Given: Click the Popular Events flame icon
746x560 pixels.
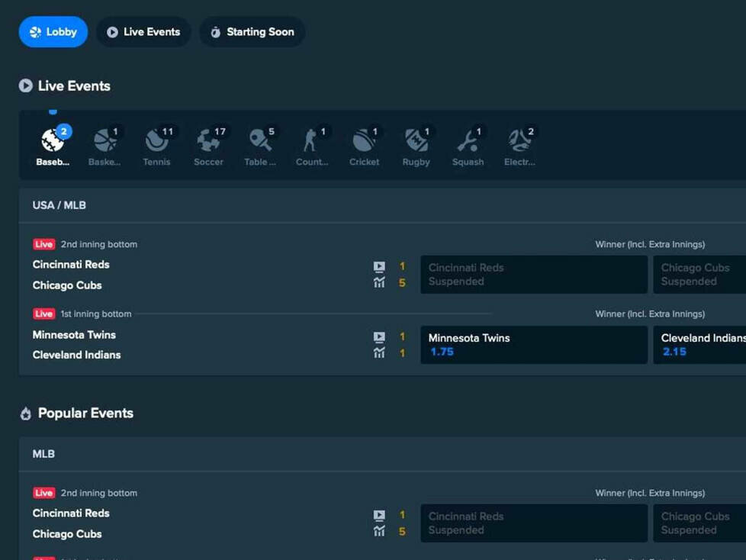Looking at the screenshot, I should pos(26,414).
